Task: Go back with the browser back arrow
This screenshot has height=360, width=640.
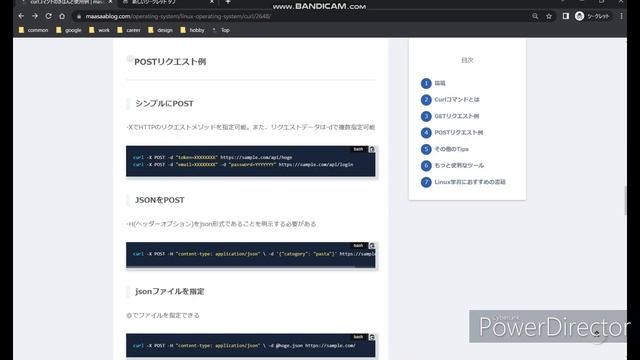Action: [x=21, y=16]
